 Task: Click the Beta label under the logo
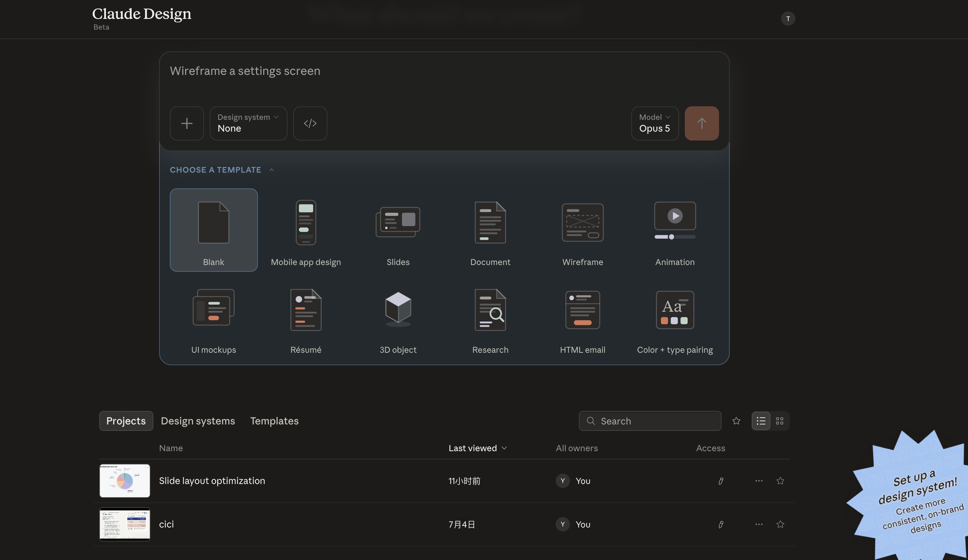101,27
